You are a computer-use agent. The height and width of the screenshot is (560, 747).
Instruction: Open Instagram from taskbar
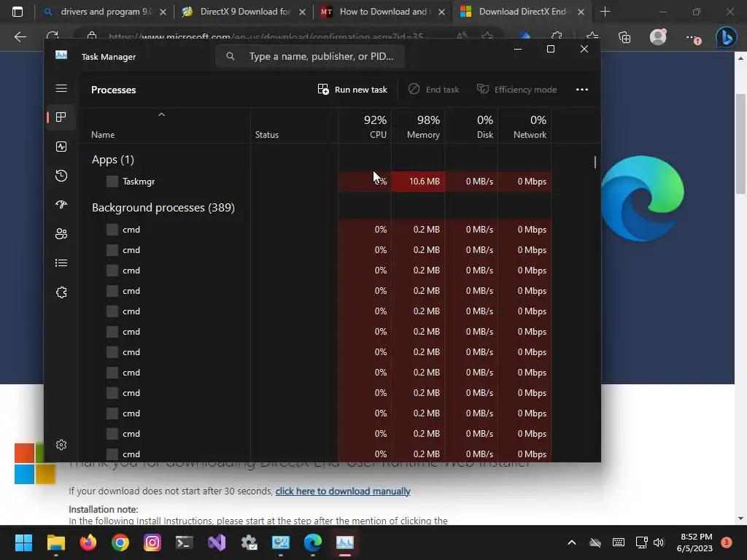[152, 542]
